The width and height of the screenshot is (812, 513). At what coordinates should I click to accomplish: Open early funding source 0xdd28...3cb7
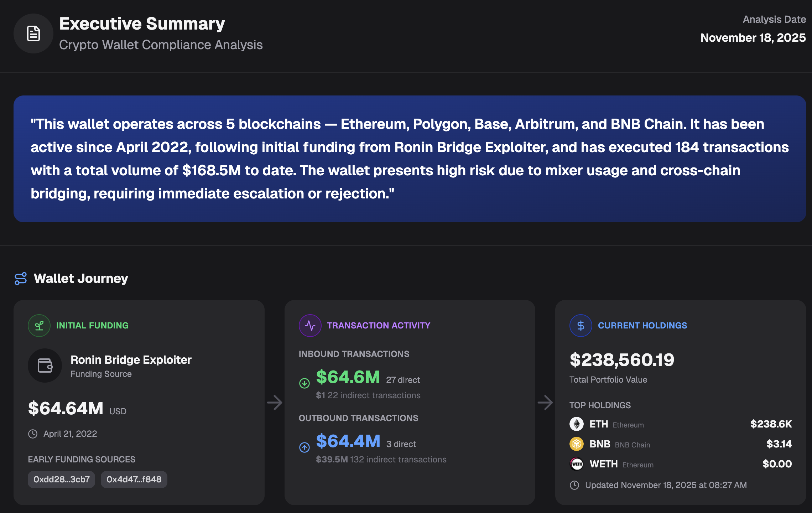[x=61, y=480]
